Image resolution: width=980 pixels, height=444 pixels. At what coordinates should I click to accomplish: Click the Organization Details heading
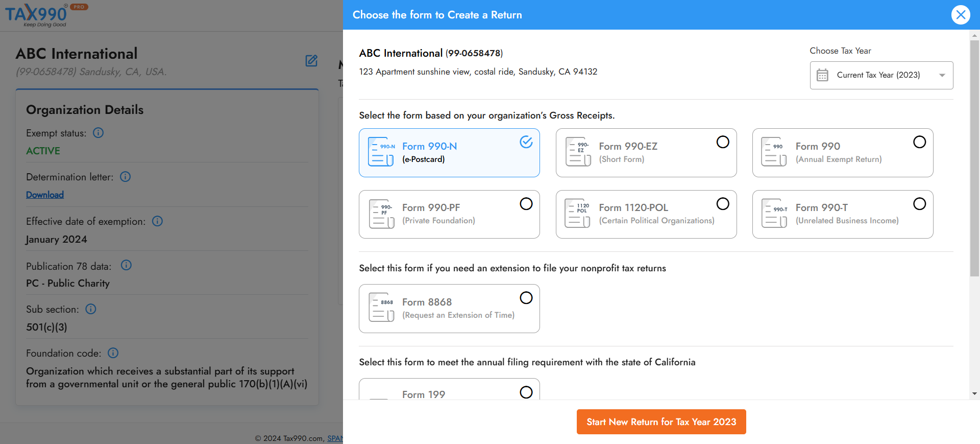pos(85,110)
